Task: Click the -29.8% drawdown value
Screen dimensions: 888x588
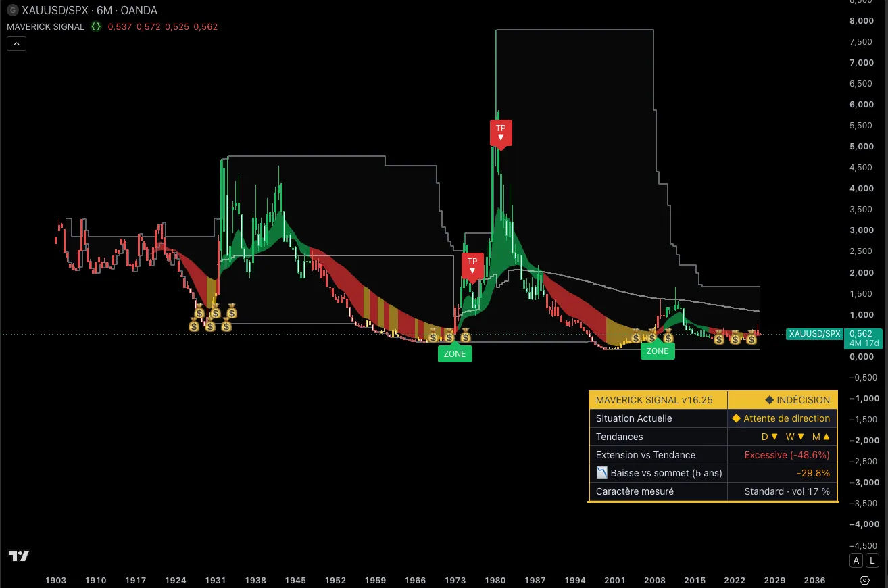Action: pyautogui.click(x=814, y=473)
